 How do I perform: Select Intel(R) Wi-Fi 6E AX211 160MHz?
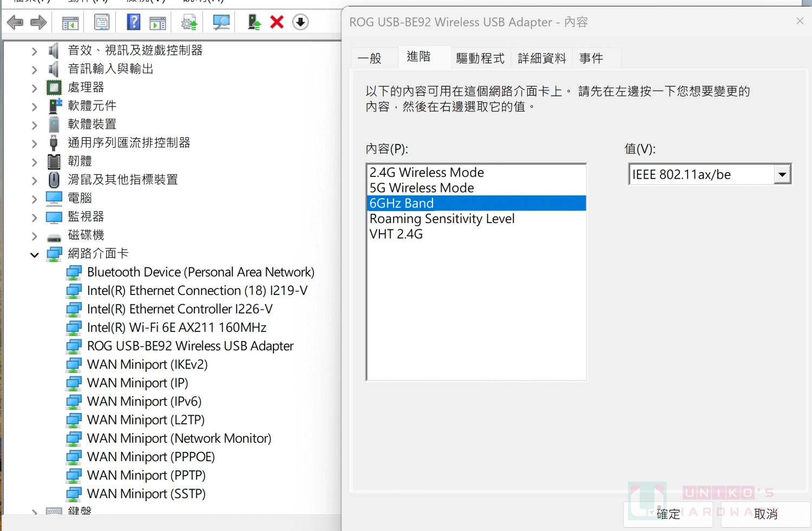click(177, 327)
